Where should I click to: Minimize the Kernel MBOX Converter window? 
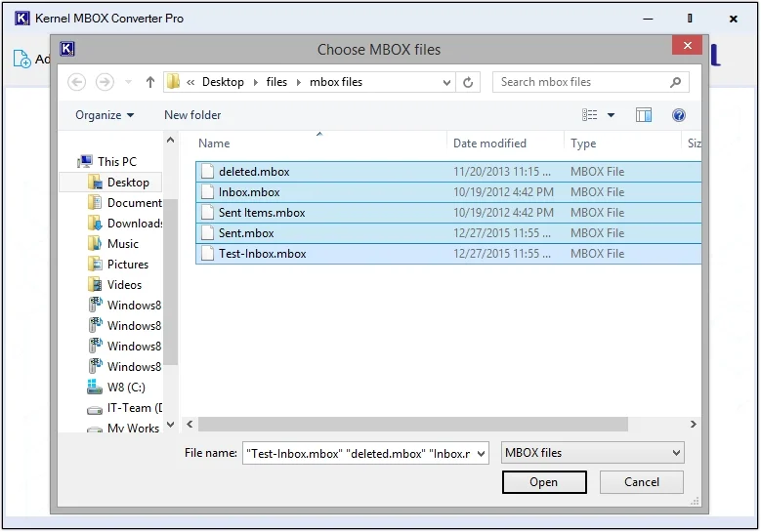tap(648, 19)
